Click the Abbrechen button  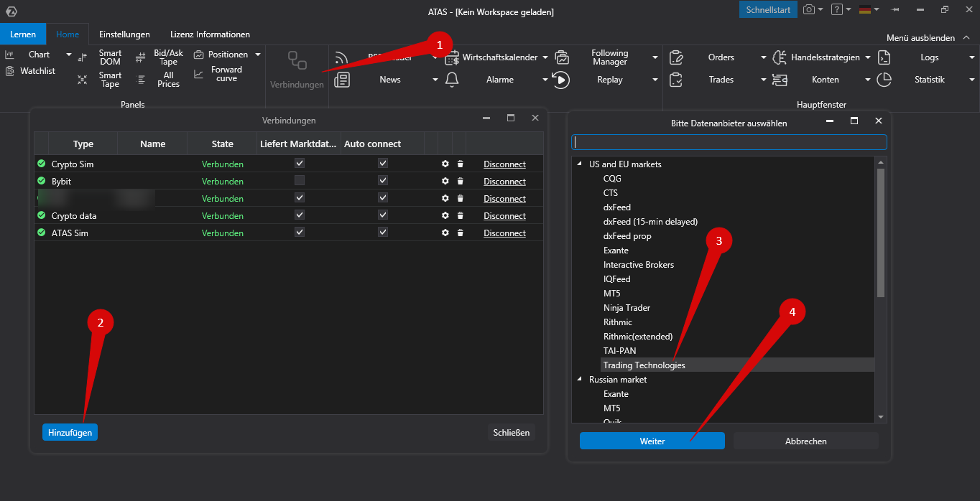click(806, 441)
